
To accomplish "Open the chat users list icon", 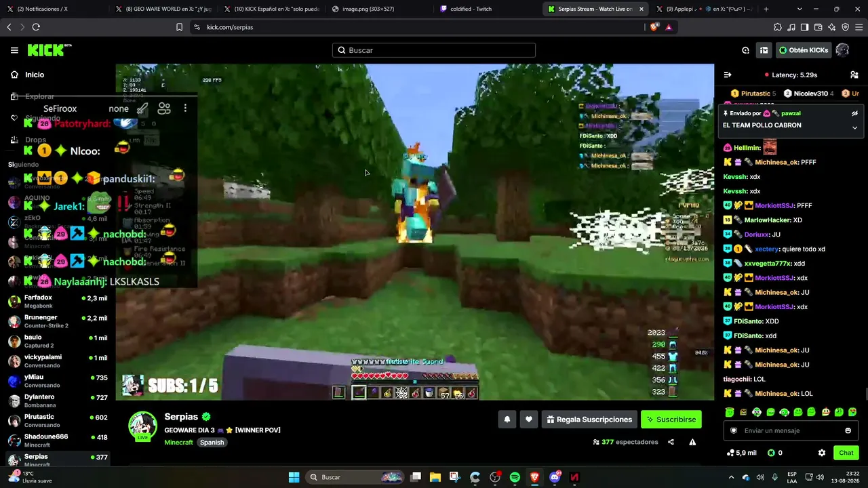I will click(854, 75).
